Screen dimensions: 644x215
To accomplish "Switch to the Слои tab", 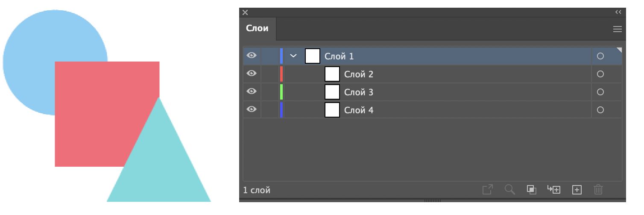I will tap(257, 29).
